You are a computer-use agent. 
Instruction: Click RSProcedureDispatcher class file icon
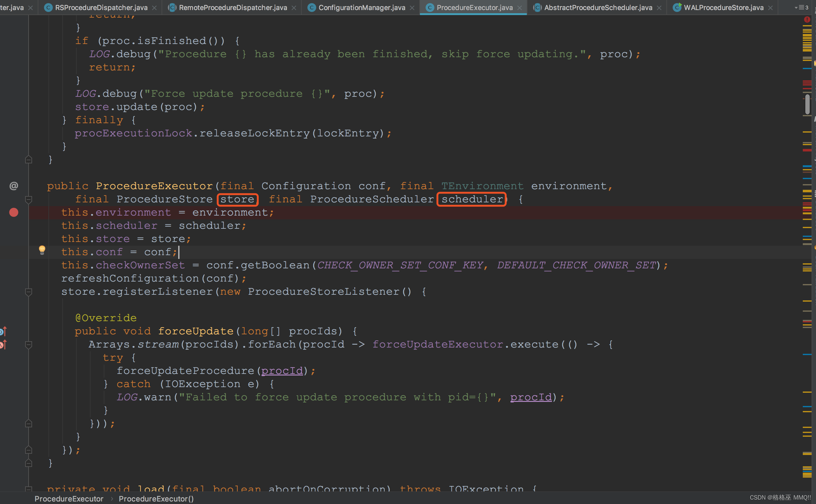[48, 7]
